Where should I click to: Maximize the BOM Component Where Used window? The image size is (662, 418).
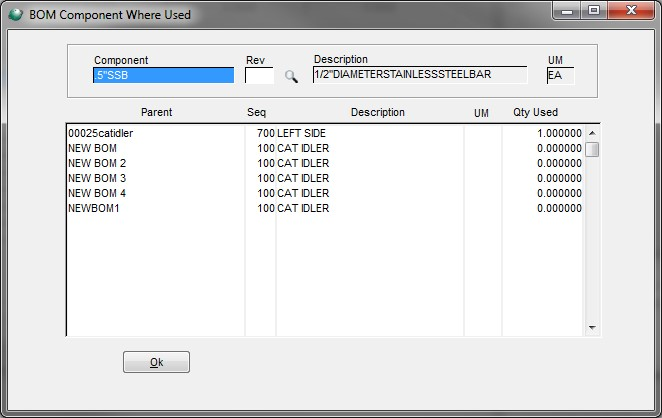click(x=594, y=11)
